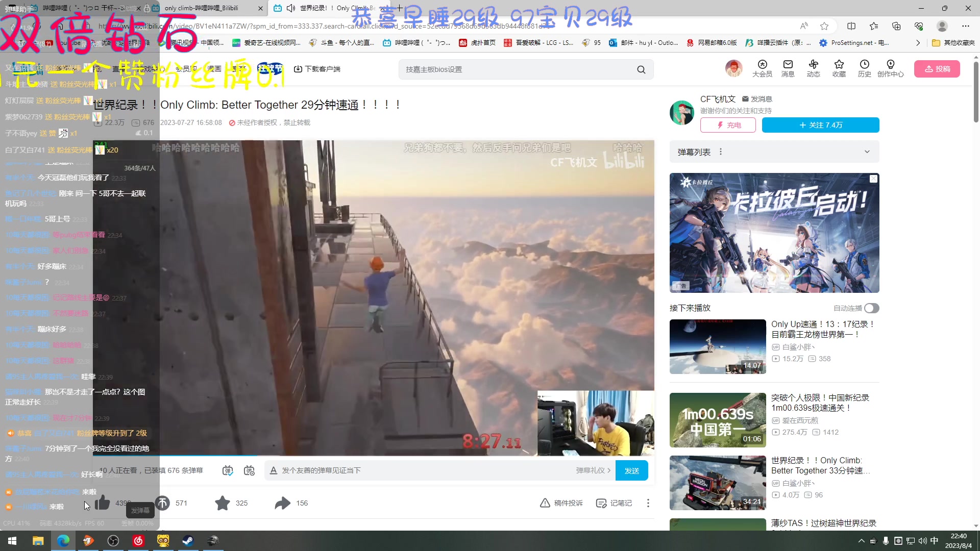The width and height of the screenshot is (980, 551).
Task: Open the user avatar in Bilibili header
Action: pos(733,68)
